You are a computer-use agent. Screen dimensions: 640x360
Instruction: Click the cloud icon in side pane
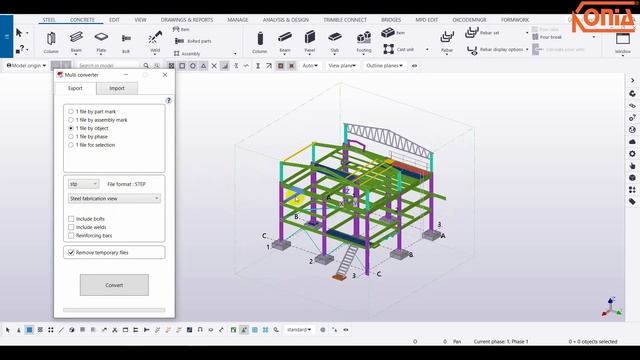(x=632, y=142)
